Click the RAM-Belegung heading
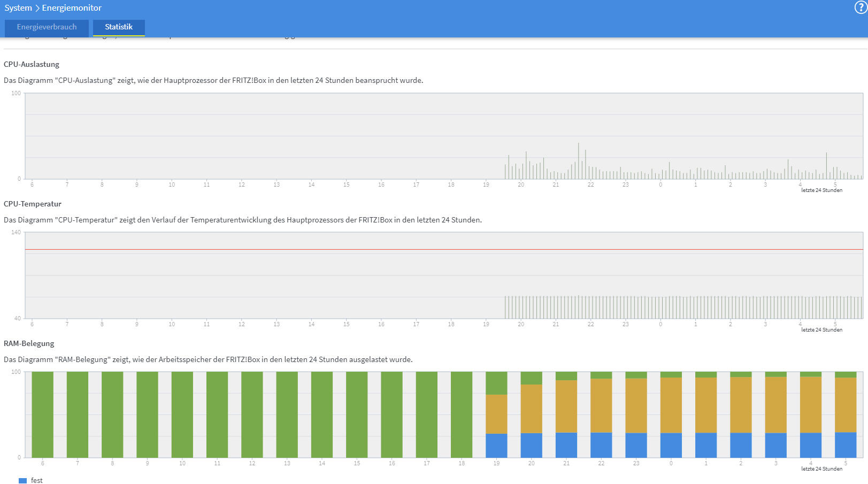868x484 pixels. coord(29,343)
